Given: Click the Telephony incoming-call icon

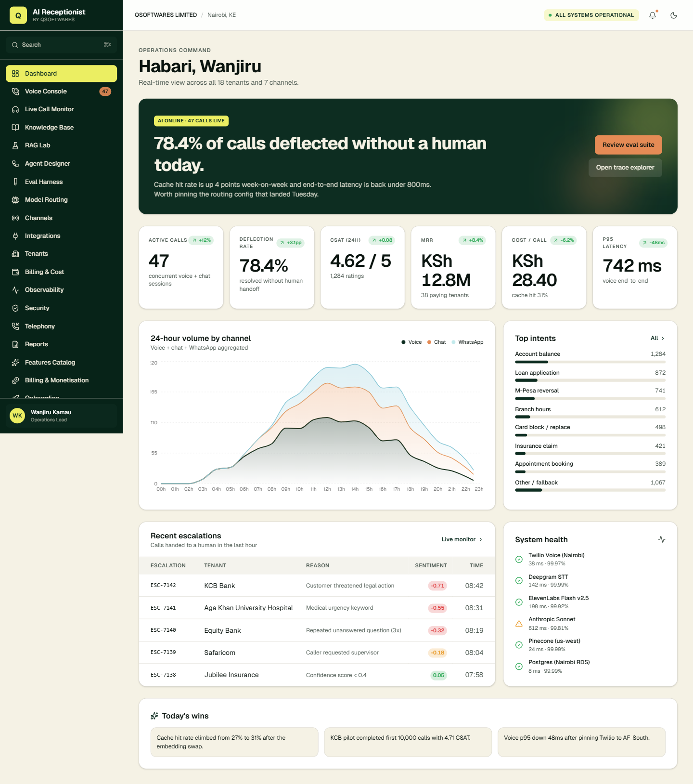Looking at the screenshot, I should (15, 327).
